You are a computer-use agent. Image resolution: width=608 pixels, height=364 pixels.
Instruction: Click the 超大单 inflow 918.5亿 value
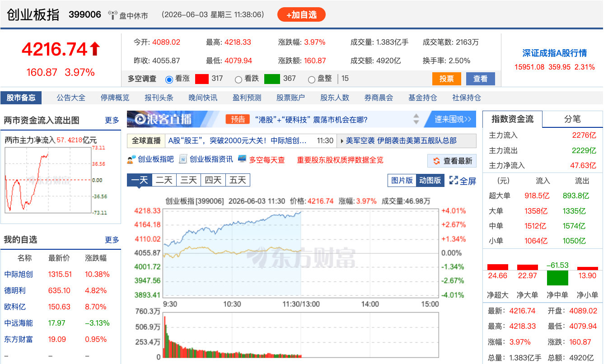[x=537, y=196]
